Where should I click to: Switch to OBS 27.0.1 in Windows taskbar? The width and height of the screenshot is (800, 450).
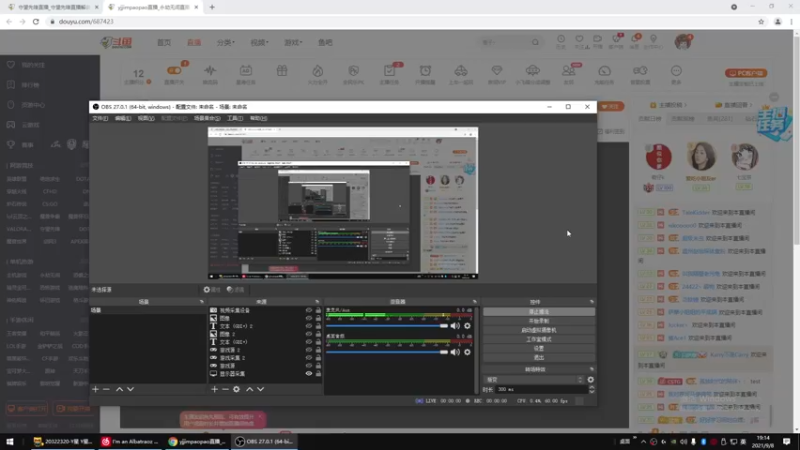[x=264, y=441]
